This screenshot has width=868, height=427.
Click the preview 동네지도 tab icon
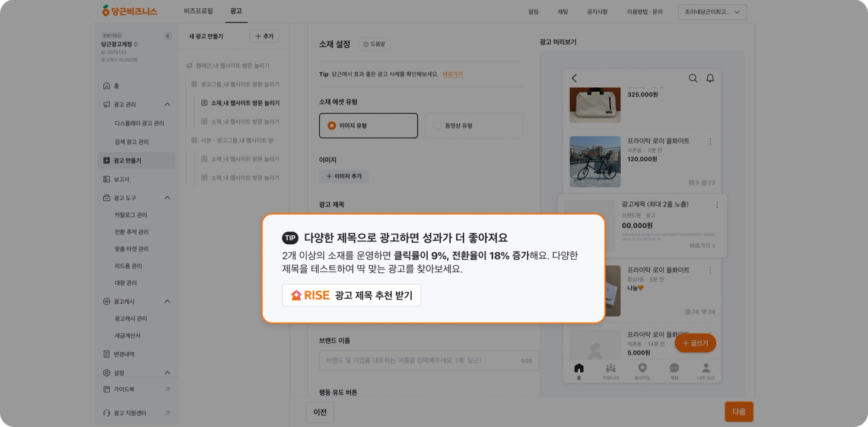[643, 371]
